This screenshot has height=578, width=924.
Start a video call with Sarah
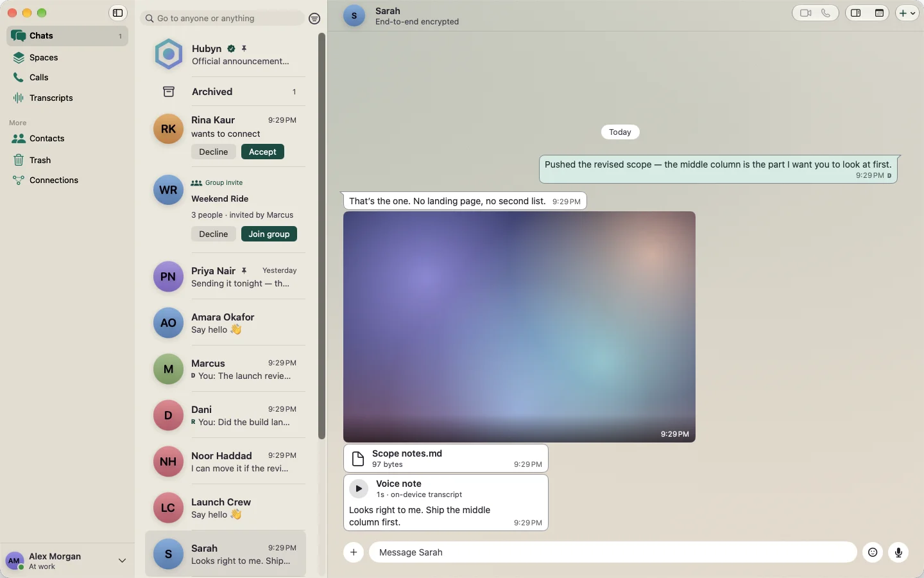806,13
